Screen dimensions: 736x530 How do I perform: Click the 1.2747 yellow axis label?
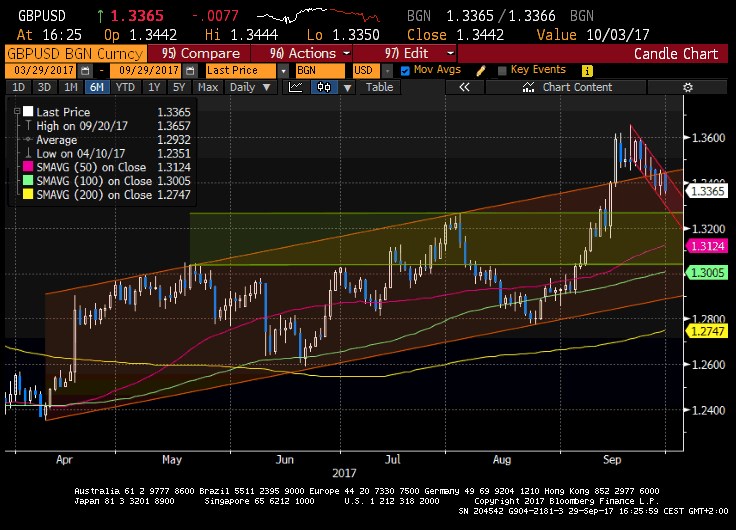pyautogui.click(x=707, y=331)
